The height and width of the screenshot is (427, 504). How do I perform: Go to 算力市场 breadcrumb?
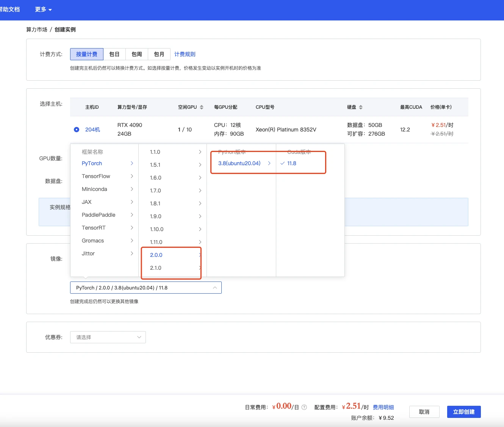coord(37,30)
